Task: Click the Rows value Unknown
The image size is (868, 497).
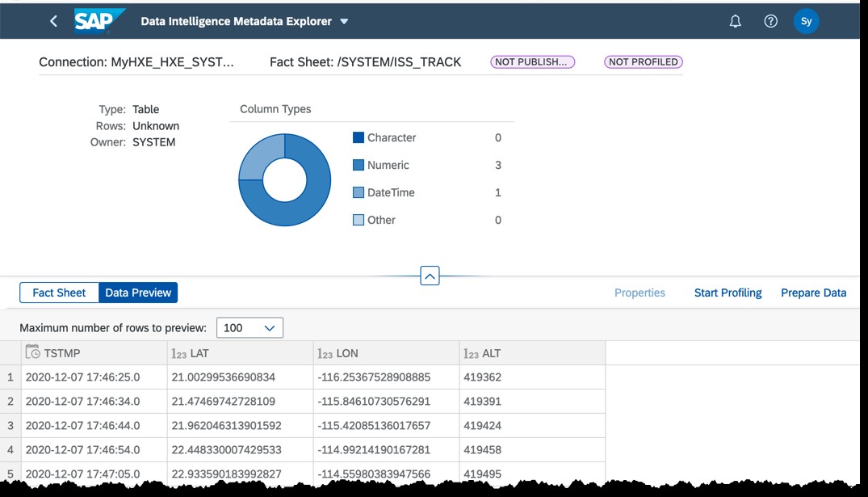Action: point(156,126)
